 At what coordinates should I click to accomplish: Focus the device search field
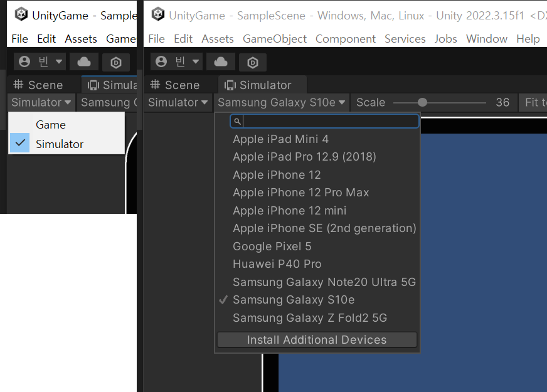(324, 122)
